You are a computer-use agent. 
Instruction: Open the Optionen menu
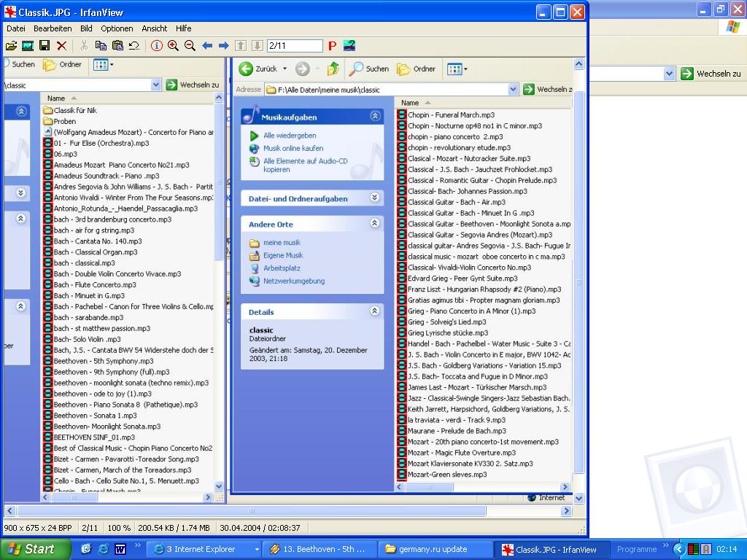click(117, 28)
